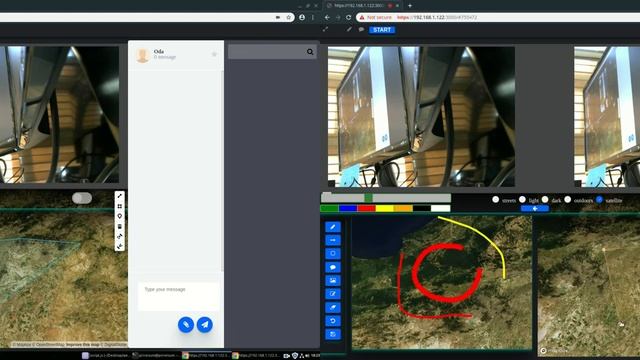Bookmark the page with star icon in left browser
The image size is (640, 360).
click(289, 18)
